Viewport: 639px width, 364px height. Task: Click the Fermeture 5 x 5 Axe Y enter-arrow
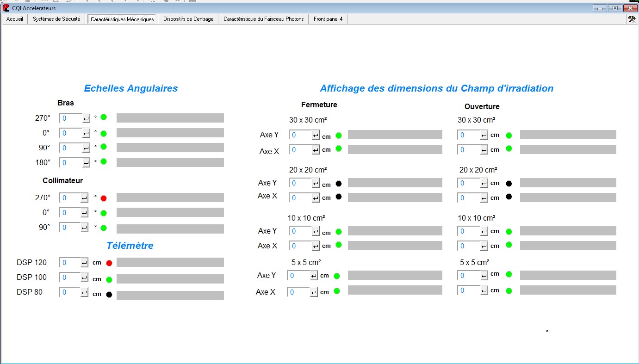pyautogui.click(x=314, y=276)
